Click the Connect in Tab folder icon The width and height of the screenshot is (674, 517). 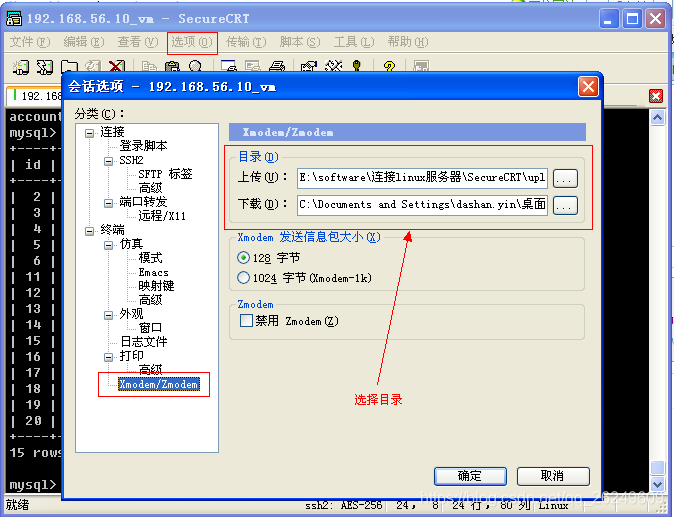pyautogui.click(x=69, y=67)
